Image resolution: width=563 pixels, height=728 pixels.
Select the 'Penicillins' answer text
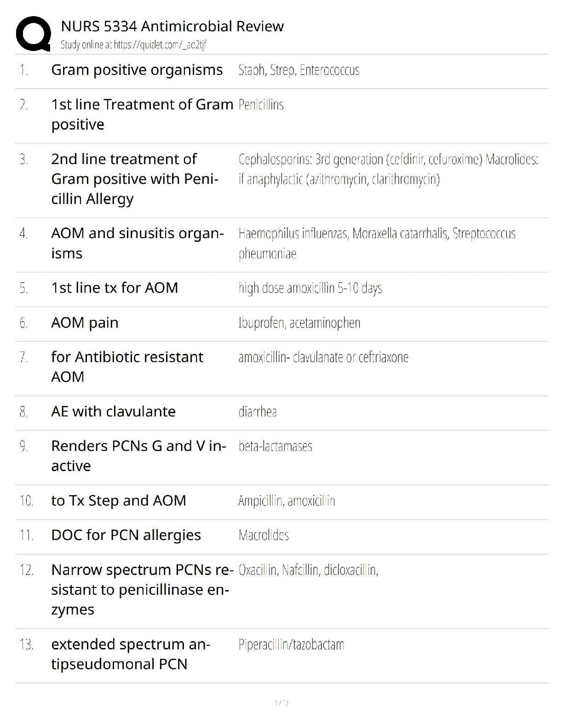pyautogui.click(x=261, y=105)
